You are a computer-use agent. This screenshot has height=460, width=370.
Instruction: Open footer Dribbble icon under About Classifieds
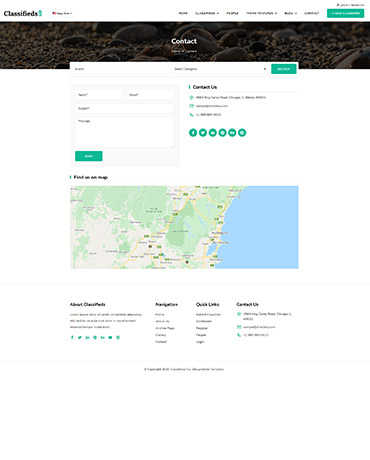[x=118, y=338]
